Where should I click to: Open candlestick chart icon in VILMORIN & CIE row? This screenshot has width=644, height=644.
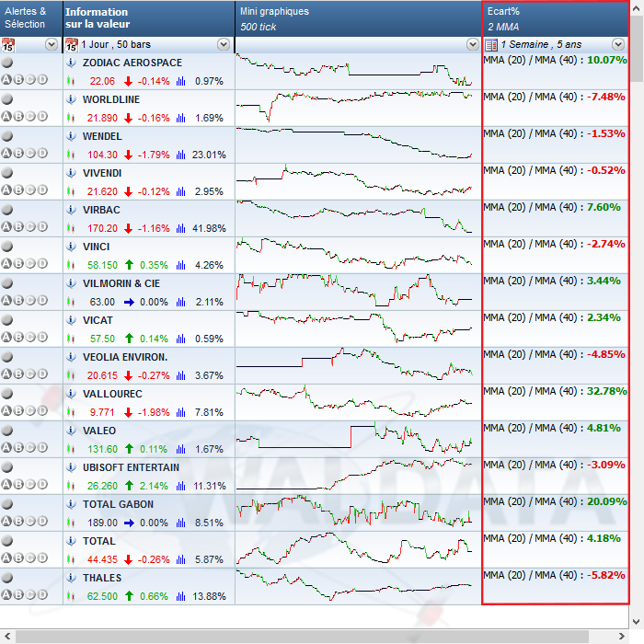coord(71,302)
